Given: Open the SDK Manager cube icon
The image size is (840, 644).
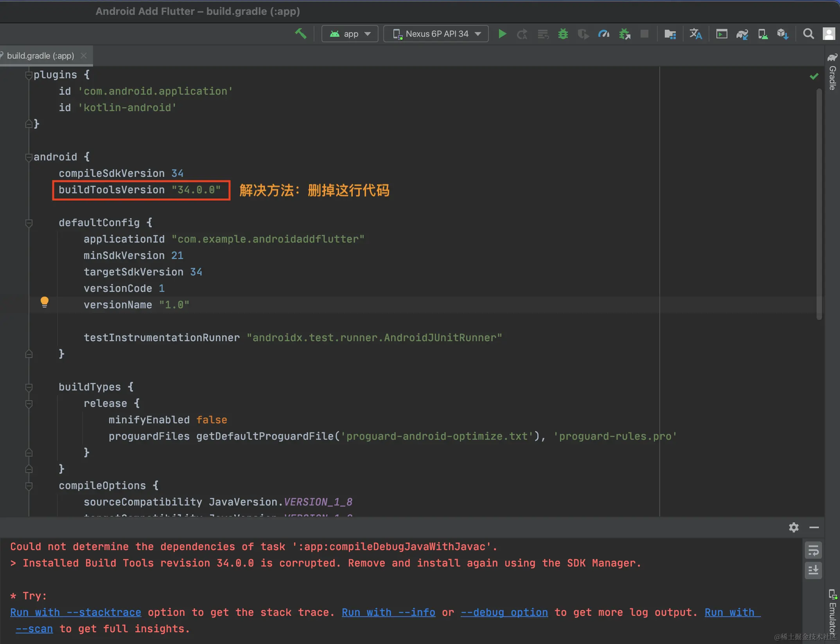Looking at the screenshot, I should 783,34.
